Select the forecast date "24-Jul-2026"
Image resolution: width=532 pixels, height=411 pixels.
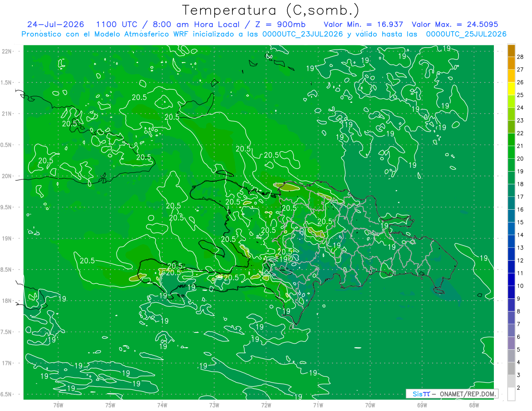click(56, 24)
